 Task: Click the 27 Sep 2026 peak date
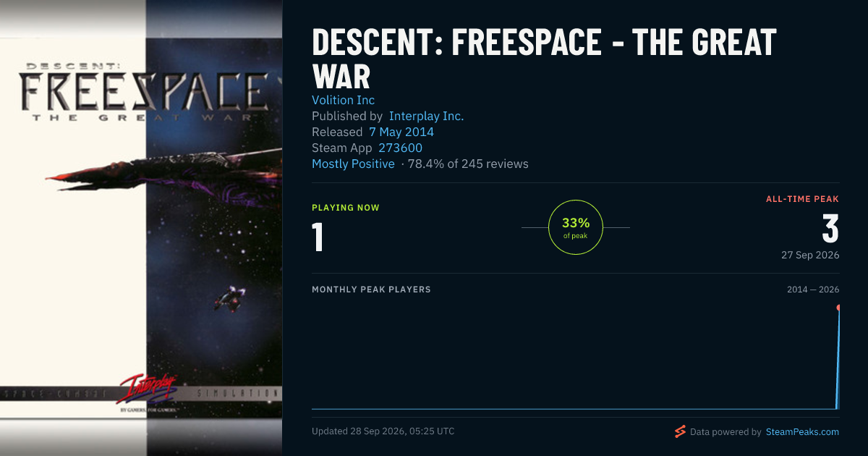[x=810, y=255]
